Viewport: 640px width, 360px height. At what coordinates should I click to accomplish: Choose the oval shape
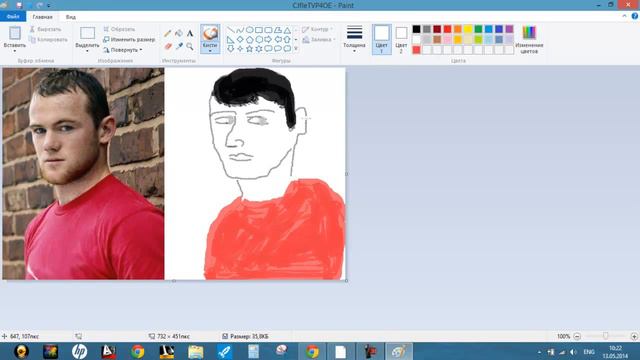tap(249, 30)
